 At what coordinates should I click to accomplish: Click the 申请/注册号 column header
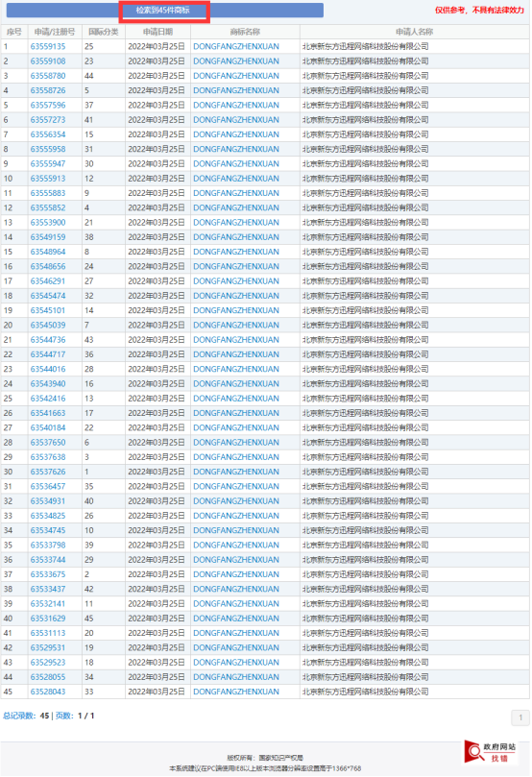(55, 32)
